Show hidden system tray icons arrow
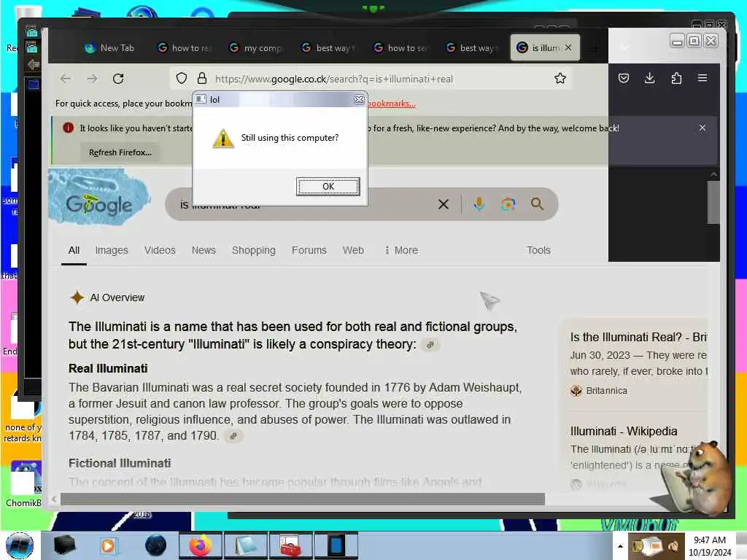The height and width of the screenshot is (560, 747). [620, 546]
